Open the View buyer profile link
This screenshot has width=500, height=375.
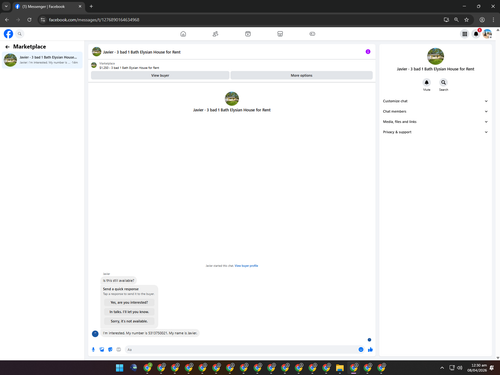246,266
